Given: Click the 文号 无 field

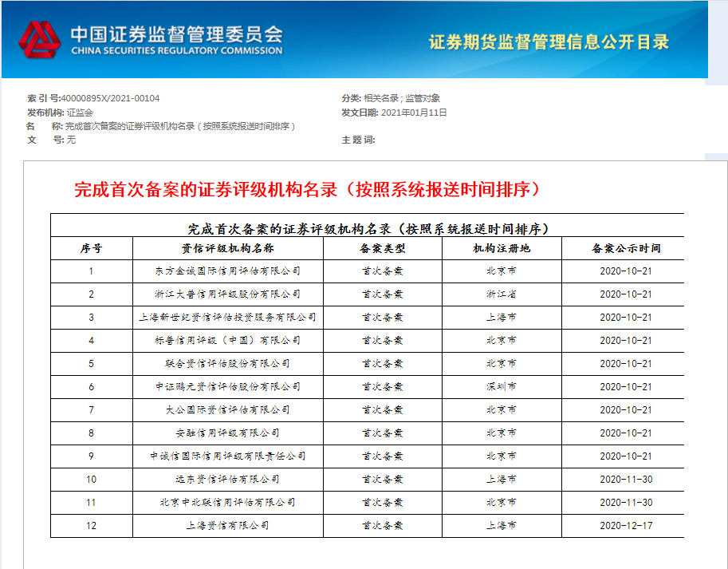Looking at the screenshot, I should point(51,140).
